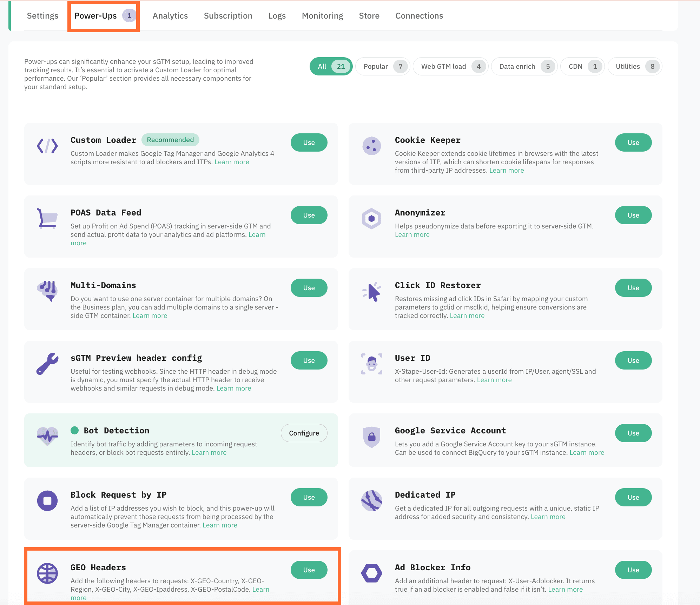Click the Anonymizer hexagon icon

pos(371,218)
